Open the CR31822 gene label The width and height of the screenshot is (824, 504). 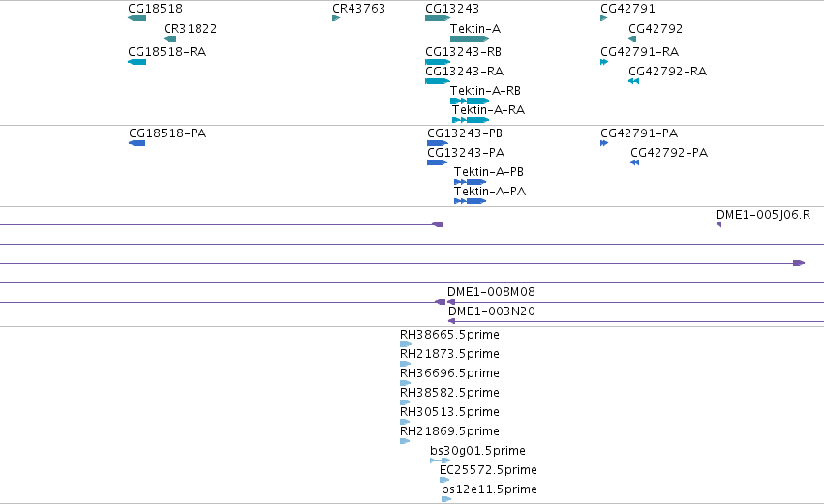tap(190, 28)
